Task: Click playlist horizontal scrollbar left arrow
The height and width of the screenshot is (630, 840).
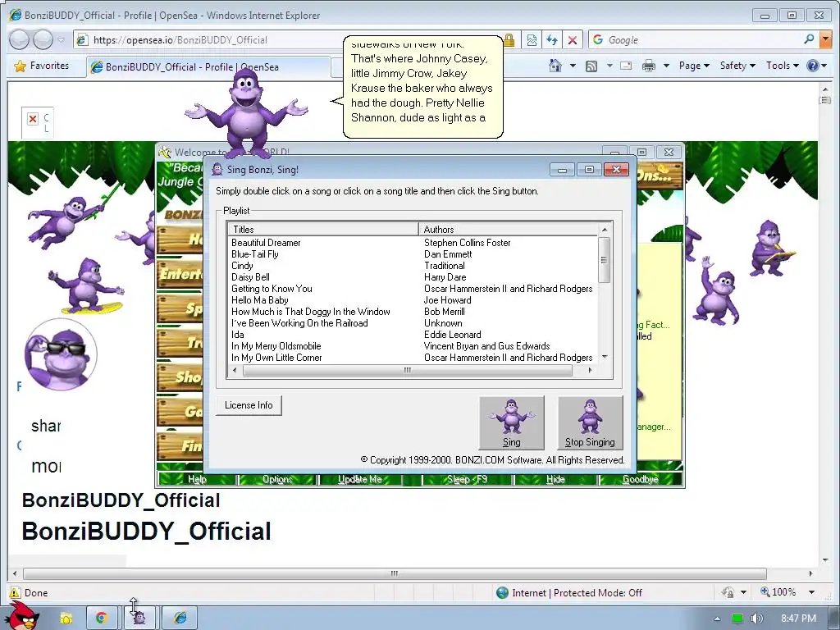Action: click(234, 370)
